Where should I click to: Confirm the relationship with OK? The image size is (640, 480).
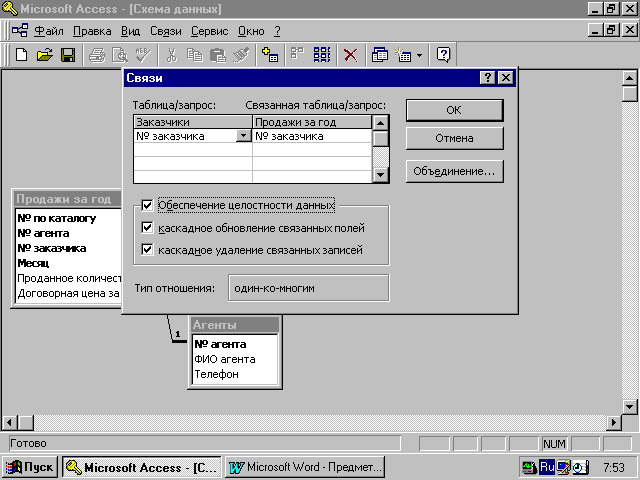pyautogui.click(x=454, y=110)
